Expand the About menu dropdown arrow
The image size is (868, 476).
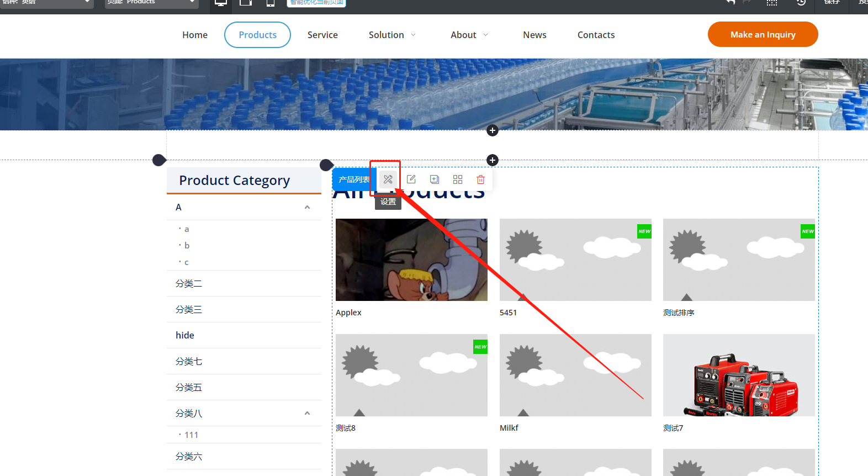tap(486, 35)
